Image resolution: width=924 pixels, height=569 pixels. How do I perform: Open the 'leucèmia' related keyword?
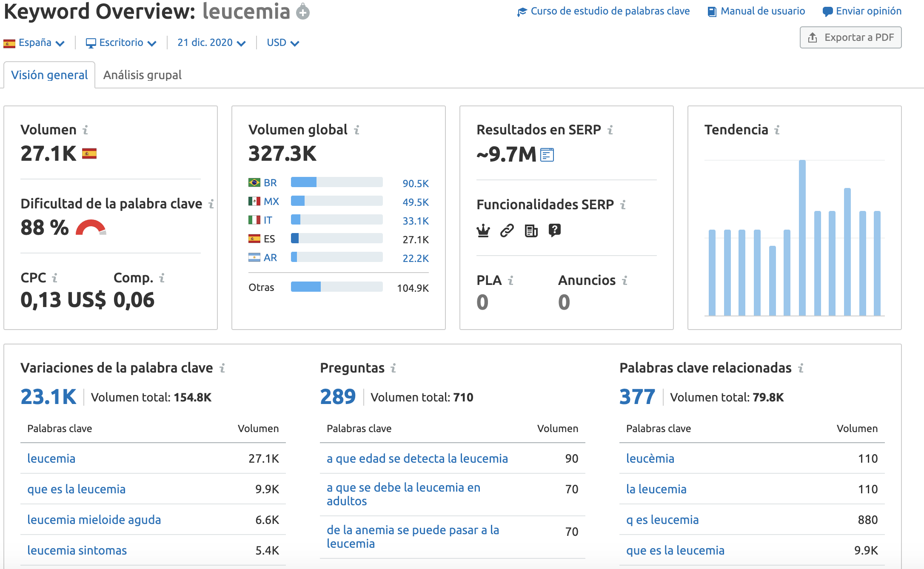(650, 458)
